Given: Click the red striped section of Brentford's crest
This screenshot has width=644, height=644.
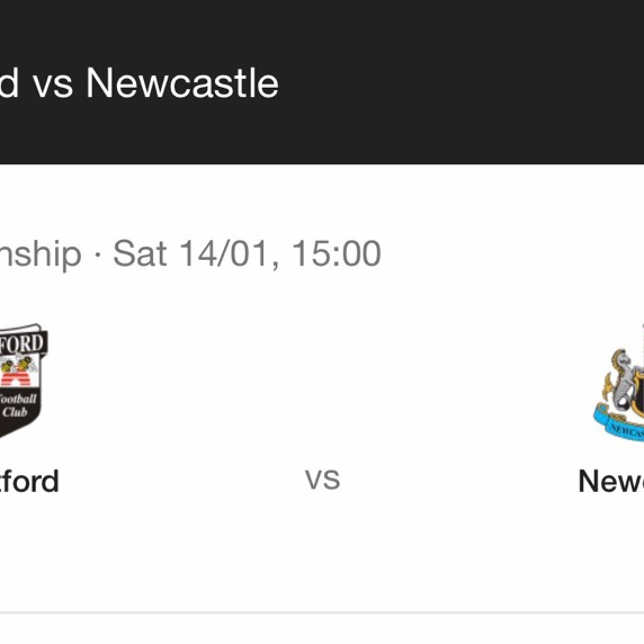Looking at the screenshot, I should coord(15,380).
